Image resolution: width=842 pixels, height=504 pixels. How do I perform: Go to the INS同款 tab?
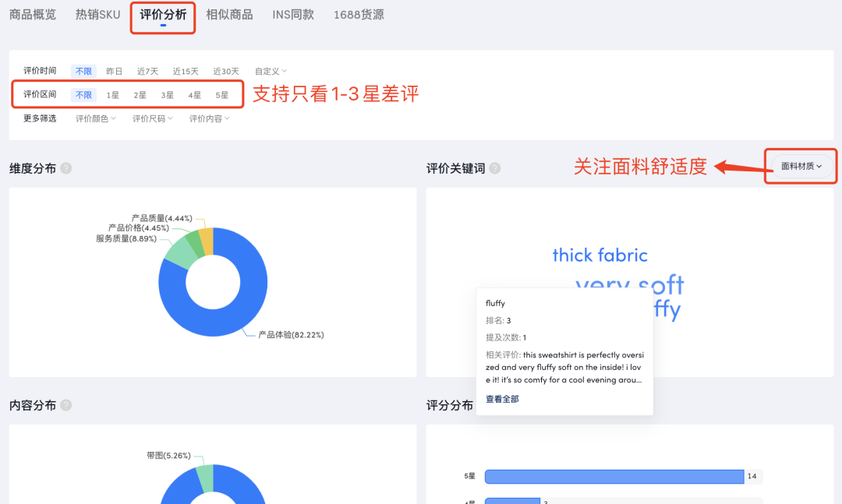coord(292,15)
